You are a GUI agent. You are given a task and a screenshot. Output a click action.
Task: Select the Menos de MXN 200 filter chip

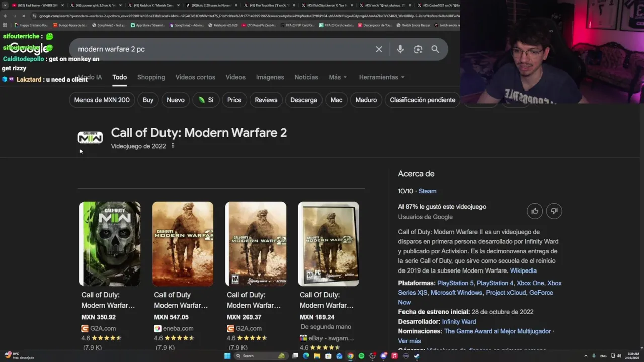pyautogui.click(x=102, y=100)
